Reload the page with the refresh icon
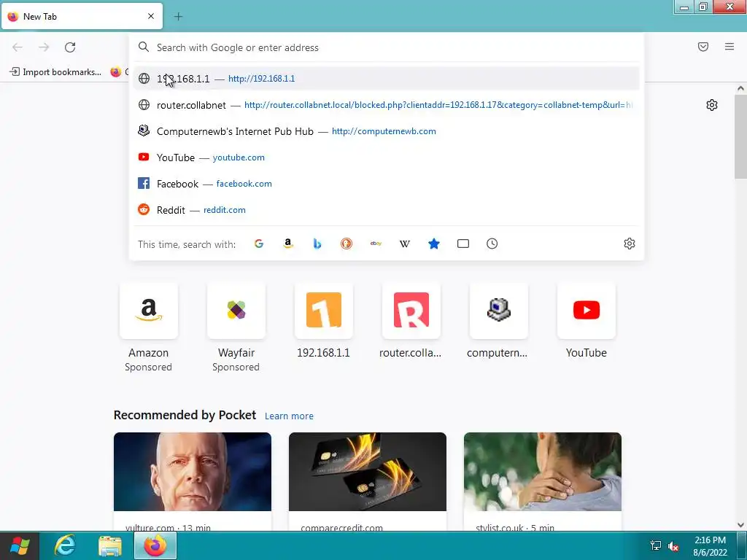Viewport: 747px width, 560px height. (x=70, y=47)
